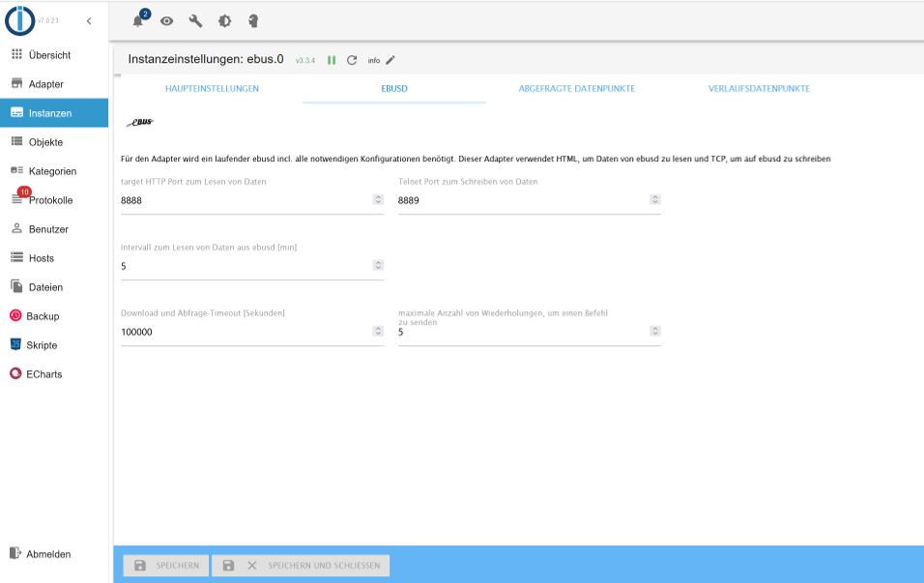Click the red Backup icon
924x583 pixels.
click(x=15, y=315)
